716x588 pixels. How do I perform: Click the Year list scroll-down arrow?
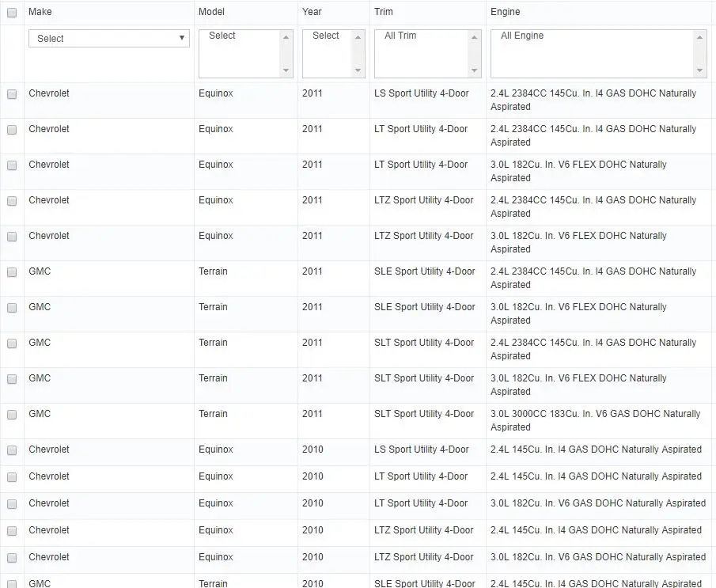358,70
